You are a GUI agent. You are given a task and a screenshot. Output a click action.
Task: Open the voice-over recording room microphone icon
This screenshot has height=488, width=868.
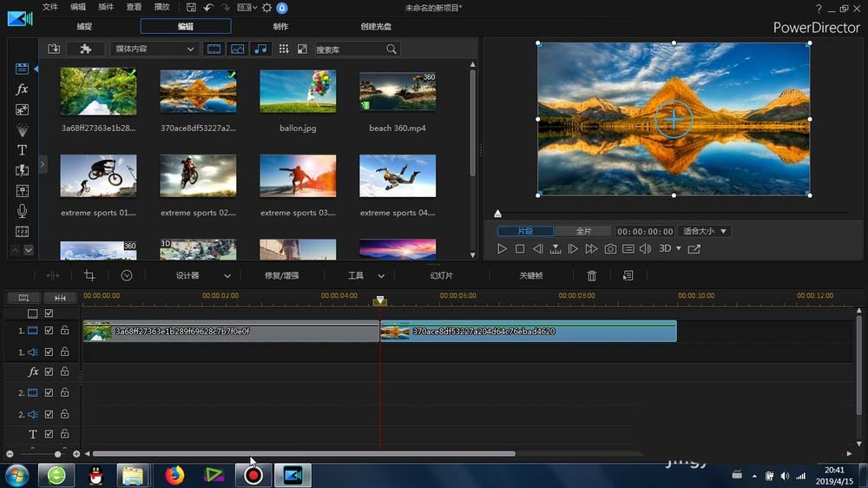coord(23,211)
